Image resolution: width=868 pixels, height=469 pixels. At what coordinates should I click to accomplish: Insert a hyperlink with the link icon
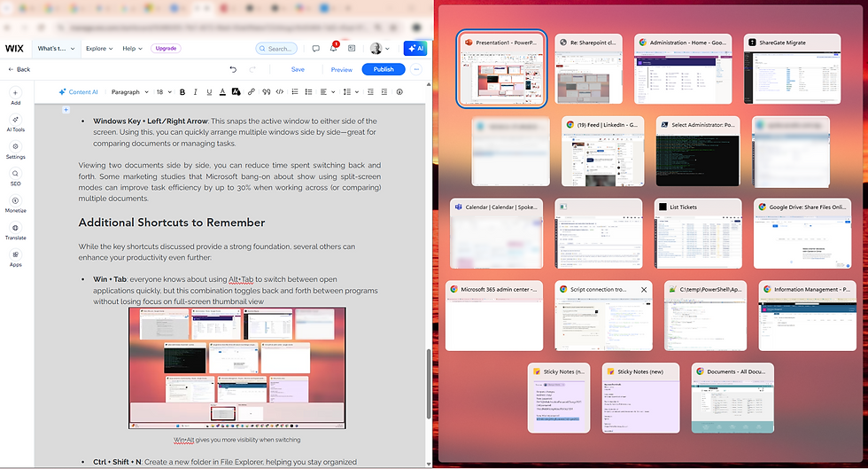tap(252, 92)
